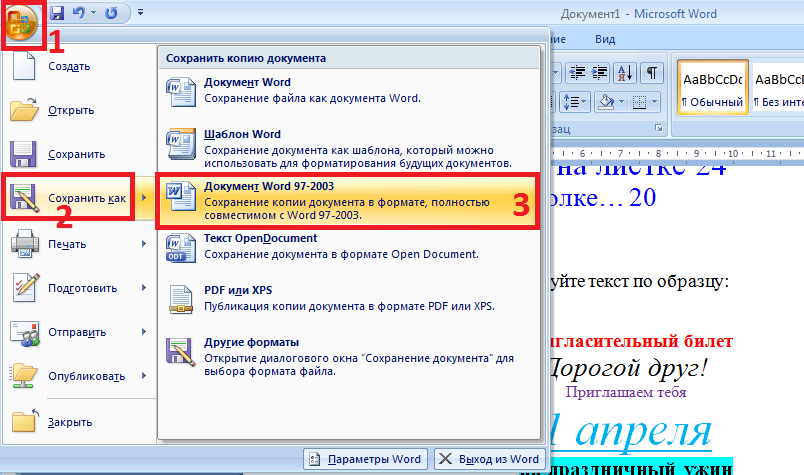The height and width of the screenshot is (475, 804).
Task: Select Печать in the Office menu
Action: click(69, 244)
